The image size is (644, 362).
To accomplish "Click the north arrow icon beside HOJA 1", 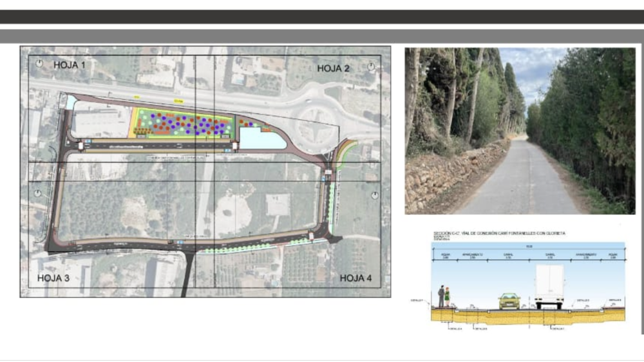I will click(39, 64).
